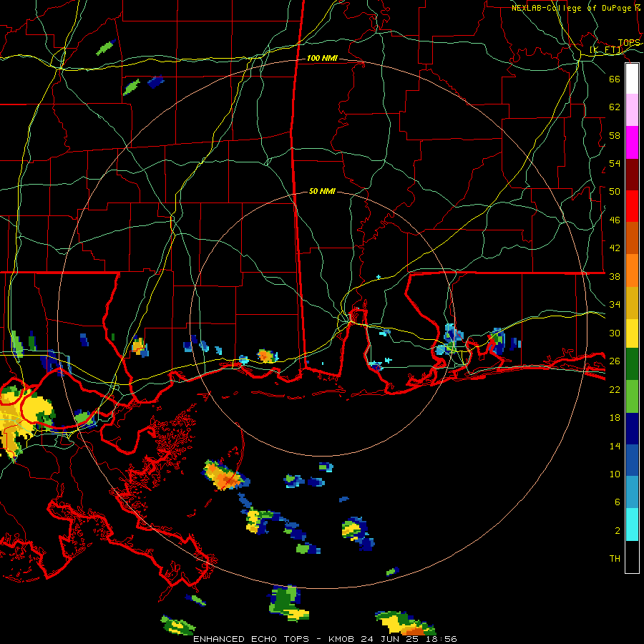Click the '50 NMI' range ring label

pyautogui.click(x=322, y=191)
